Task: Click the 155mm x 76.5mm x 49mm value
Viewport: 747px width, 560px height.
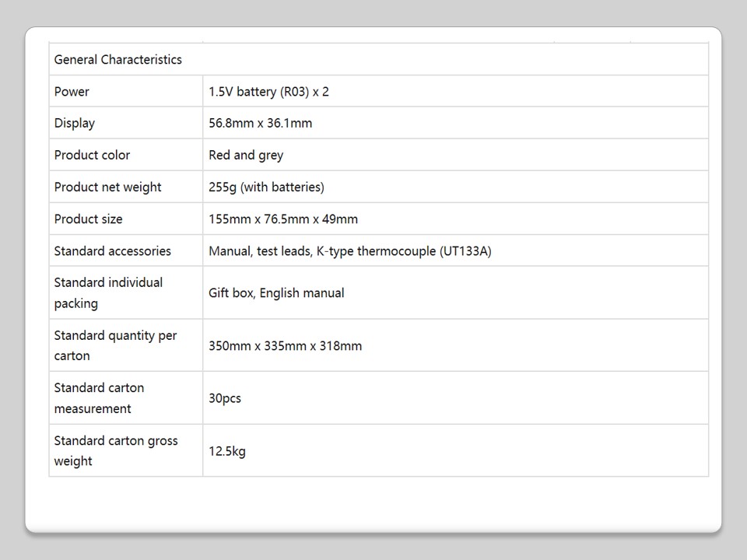Action: click(x=283, y=219)
